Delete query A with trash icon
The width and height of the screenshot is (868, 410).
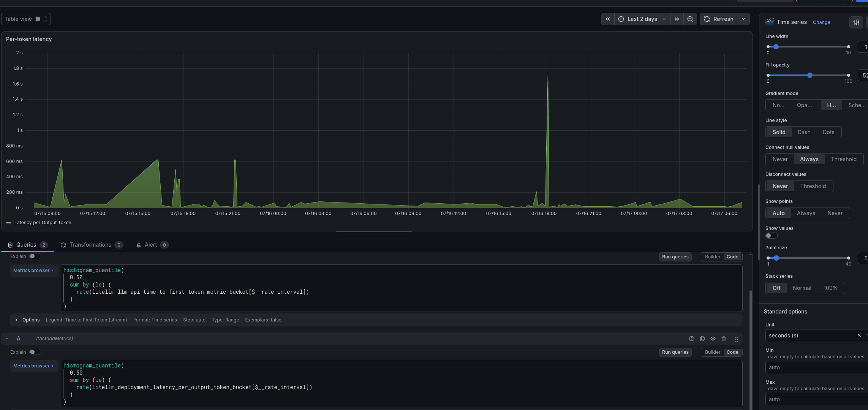point(724,339)
